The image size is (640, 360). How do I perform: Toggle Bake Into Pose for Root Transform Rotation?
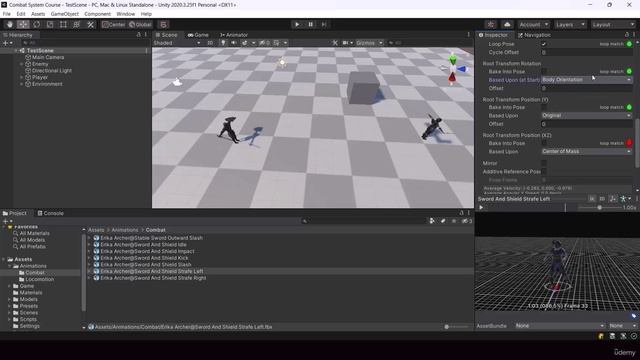[x=544, y=71]
